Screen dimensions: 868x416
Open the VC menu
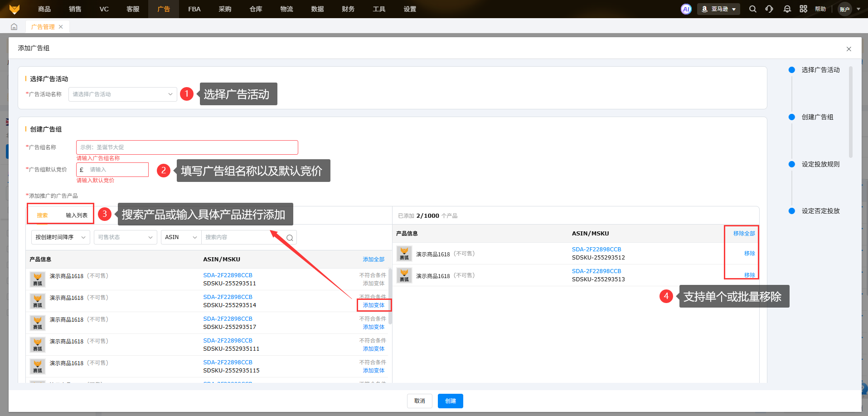(104, 9)
